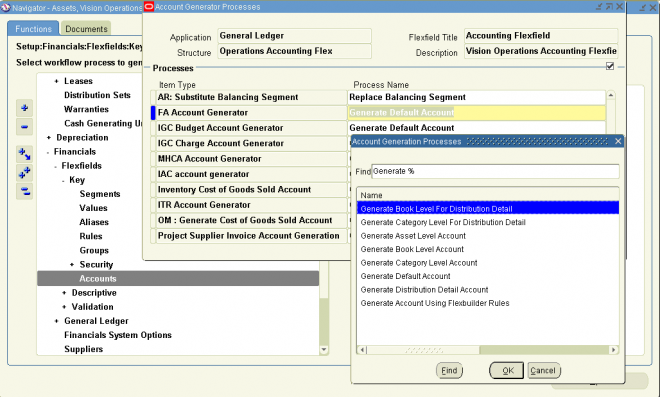The image size is (660, 397).
Task: Select Values under Key in Navigator
Action: (93, 208)
